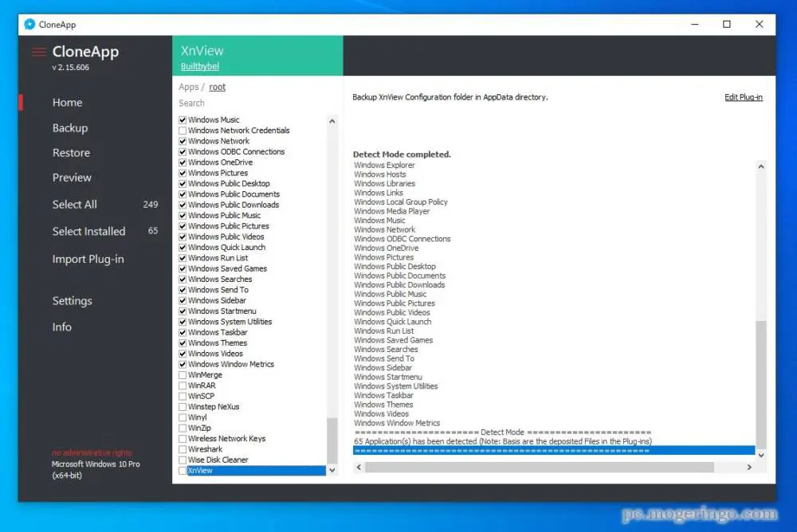
Task: Check the WinRAR checkbox
Action: (x=183, y=385)
